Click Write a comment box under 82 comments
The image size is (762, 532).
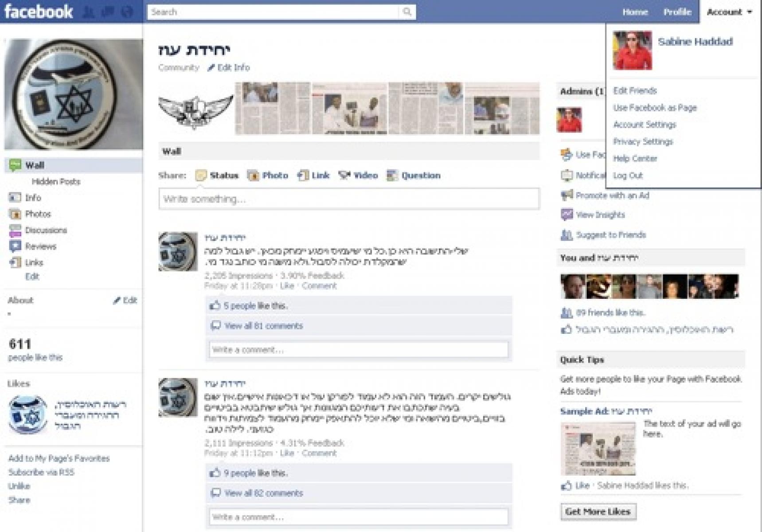pos(359,517)
